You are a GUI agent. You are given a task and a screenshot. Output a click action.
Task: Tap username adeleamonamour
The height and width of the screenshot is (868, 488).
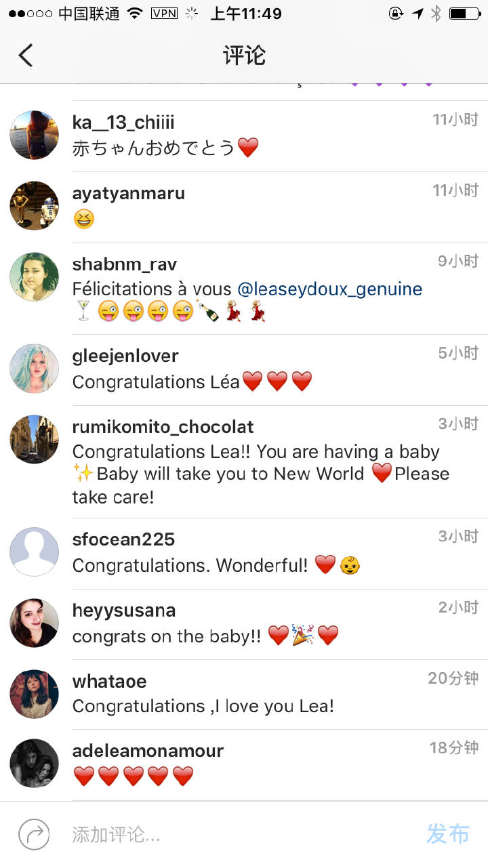point(148,751)
